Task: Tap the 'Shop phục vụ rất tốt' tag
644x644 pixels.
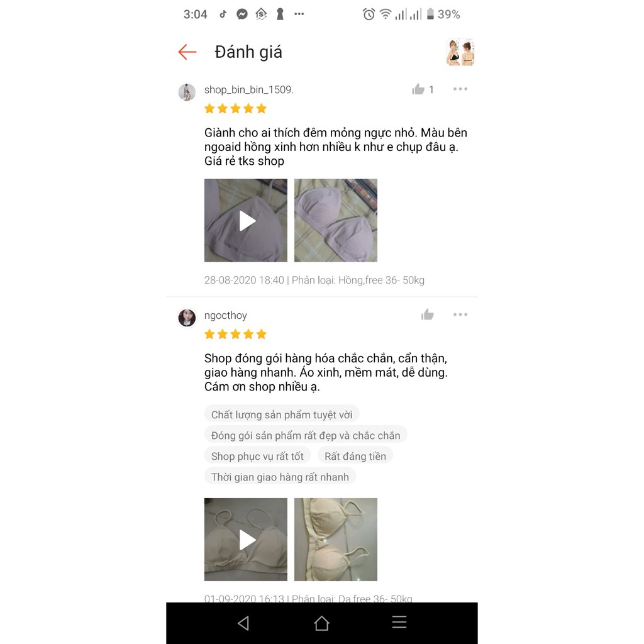Action: pyautogui.click(x=257, y=456)
